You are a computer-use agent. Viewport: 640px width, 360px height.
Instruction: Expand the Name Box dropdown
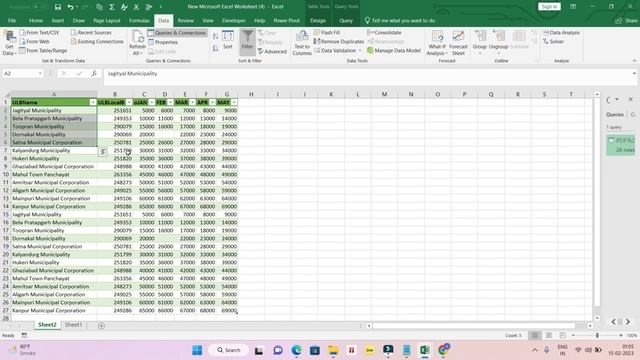[x=40, y=73]
